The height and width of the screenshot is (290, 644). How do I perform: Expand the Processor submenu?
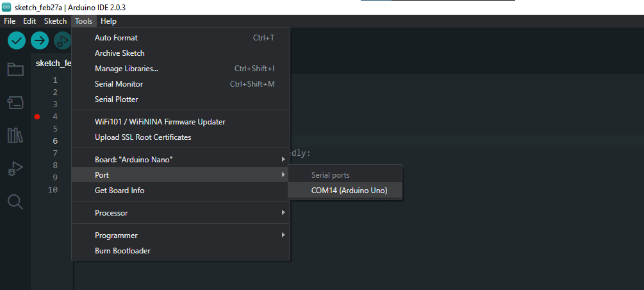pyautogui.click(x=181, y=212)
